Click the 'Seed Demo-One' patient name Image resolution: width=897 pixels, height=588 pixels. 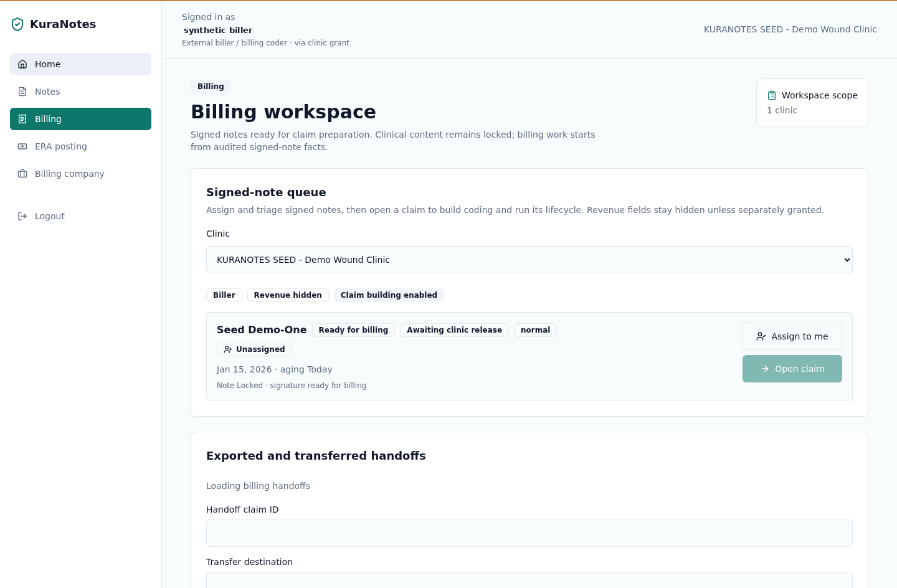pos(262,330)
